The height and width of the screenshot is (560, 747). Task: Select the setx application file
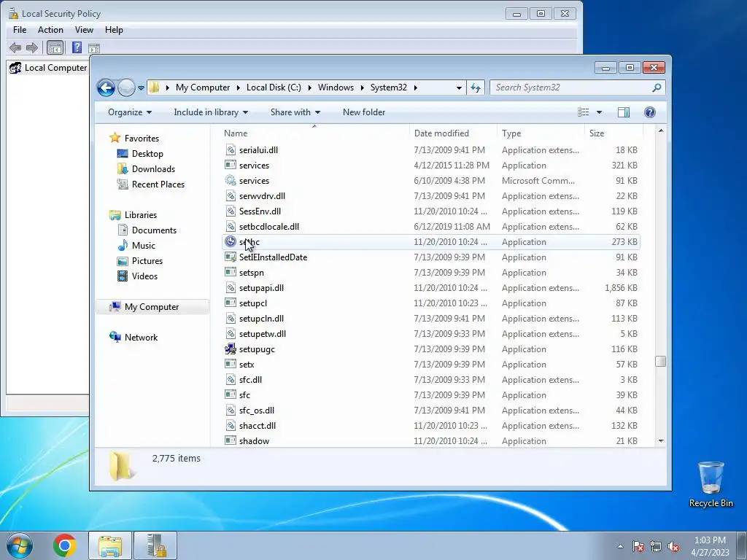(431, 365)
